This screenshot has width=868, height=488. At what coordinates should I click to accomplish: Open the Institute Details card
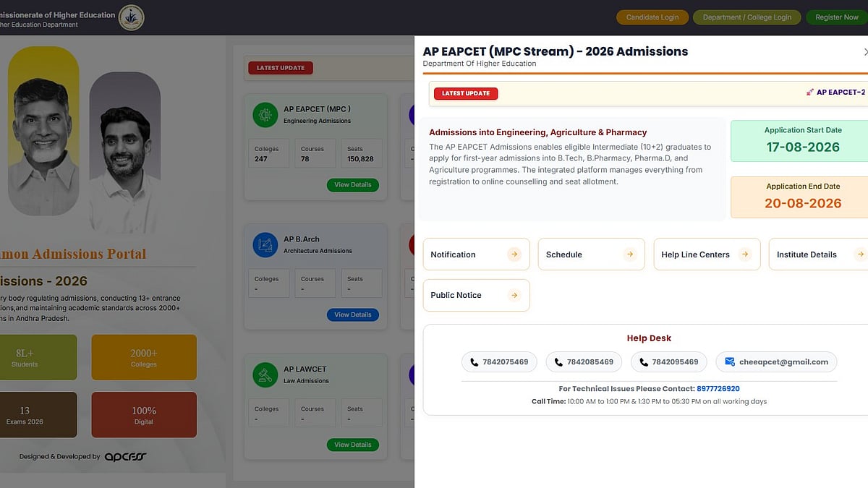point(818,254)
